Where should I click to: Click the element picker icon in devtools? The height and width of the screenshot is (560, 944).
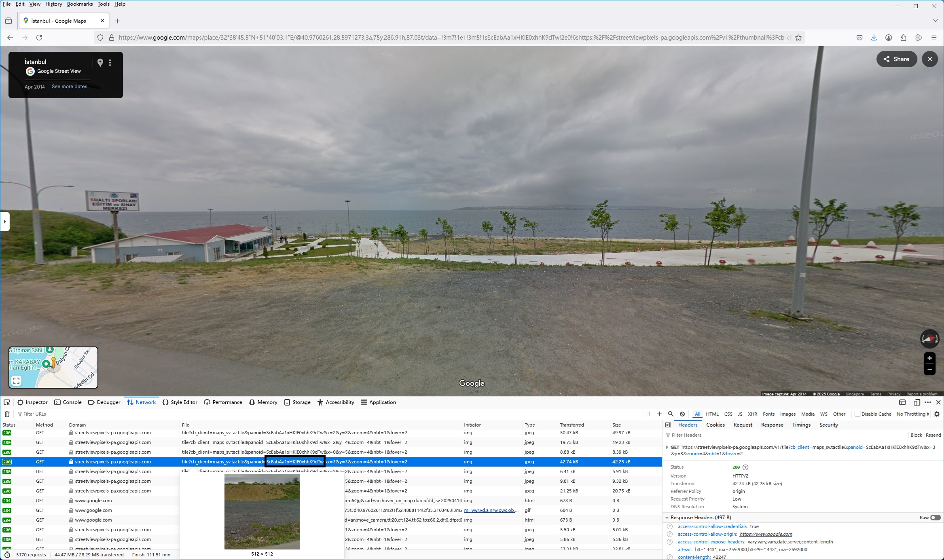click(x=7, y=402)
